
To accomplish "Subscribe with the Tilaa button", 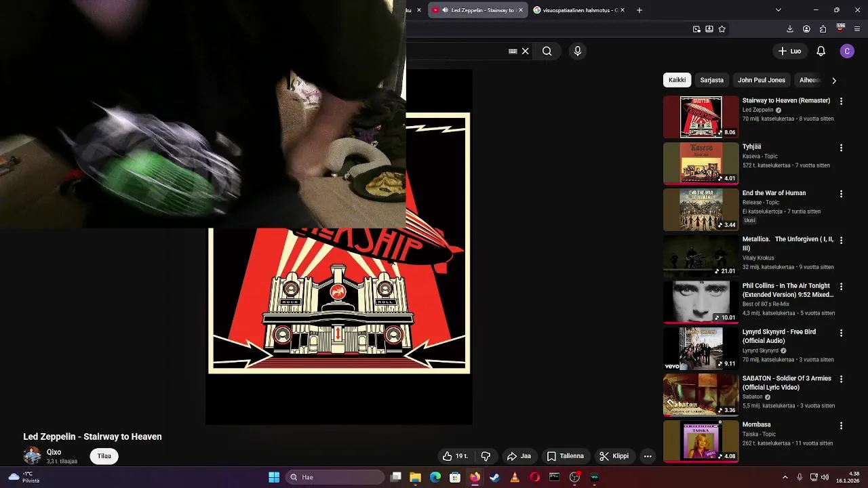I will (104, 456).
